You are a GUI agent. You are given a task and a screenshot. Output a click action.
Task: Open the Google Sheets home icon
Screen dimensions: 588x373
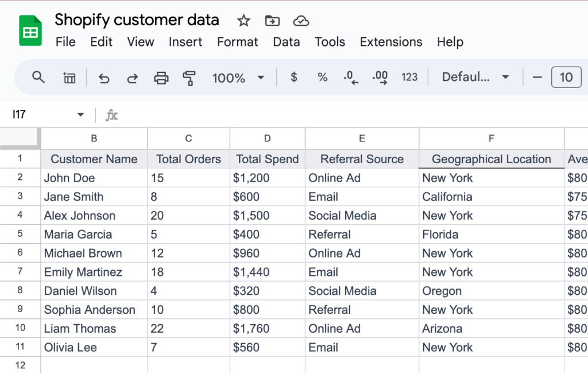click(30, 31)
